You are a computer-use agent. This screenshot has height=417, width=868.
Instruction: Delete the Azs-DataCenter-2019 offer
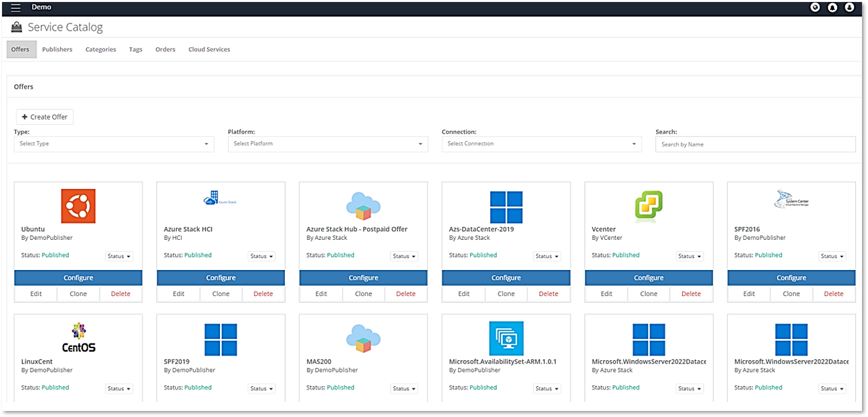tap(548, 294)
